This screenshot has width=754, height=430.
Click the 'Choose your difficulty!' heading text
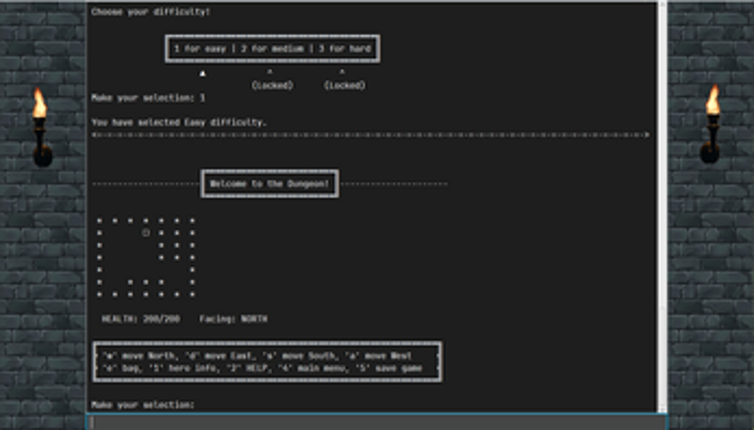tap(151, 12)
